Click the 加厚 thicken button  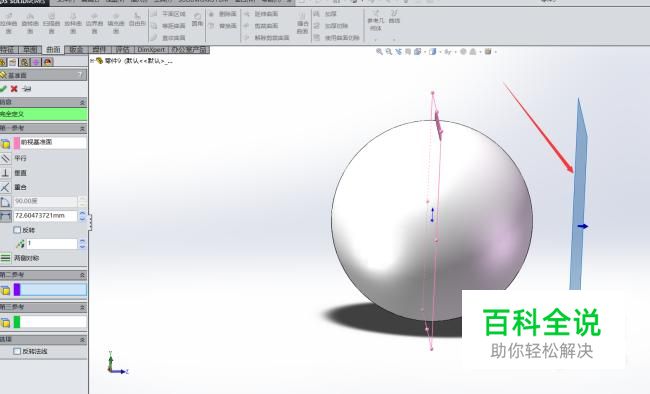click(x=325, y=14)
